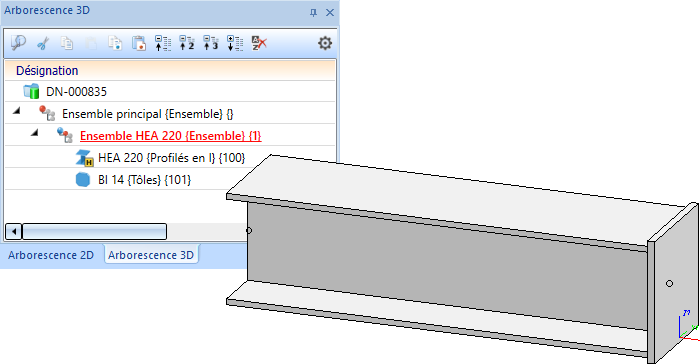This screenshot has height=364, width=700.
Task: Select HEA 220 {Profilés en I} {100}
Action: click(171, 158)
